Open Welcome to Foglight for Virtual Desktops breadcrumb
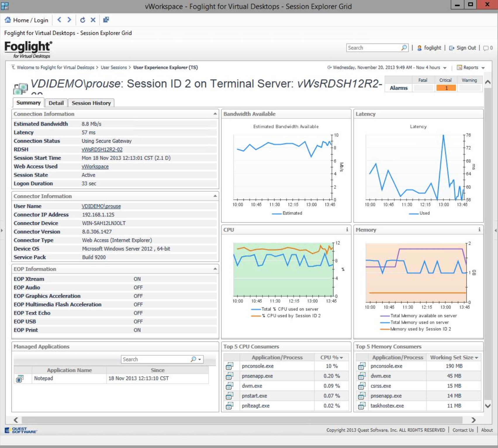This screenshot has width=498, height=448. click(56, 67)
